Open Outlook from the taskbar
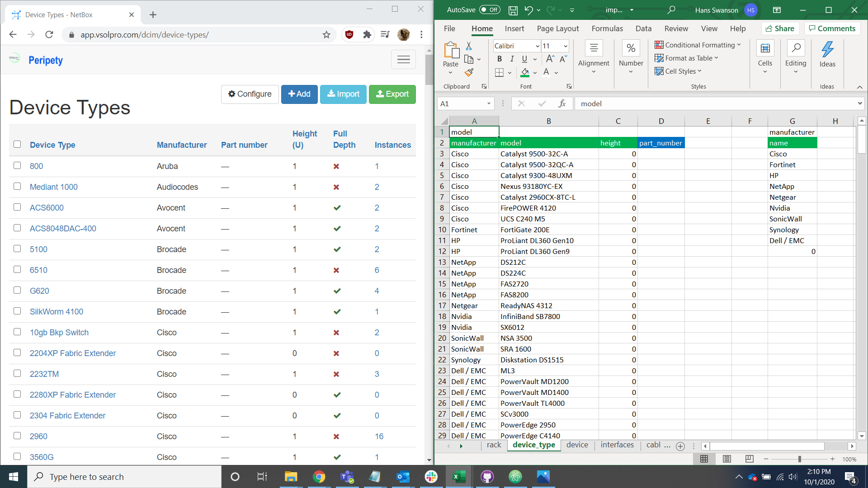 pos(403,477)
